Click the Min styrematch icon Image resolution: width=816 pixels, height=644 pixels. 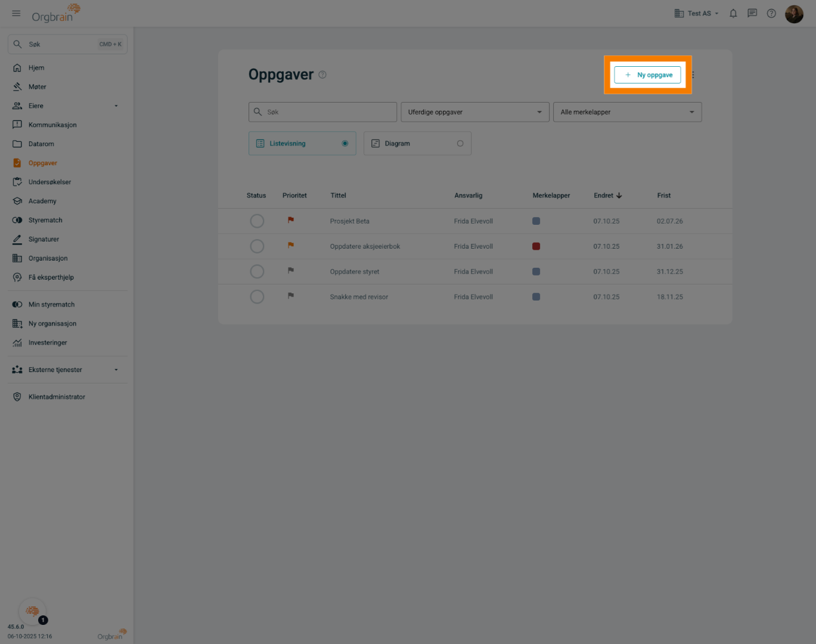point(17,305)
